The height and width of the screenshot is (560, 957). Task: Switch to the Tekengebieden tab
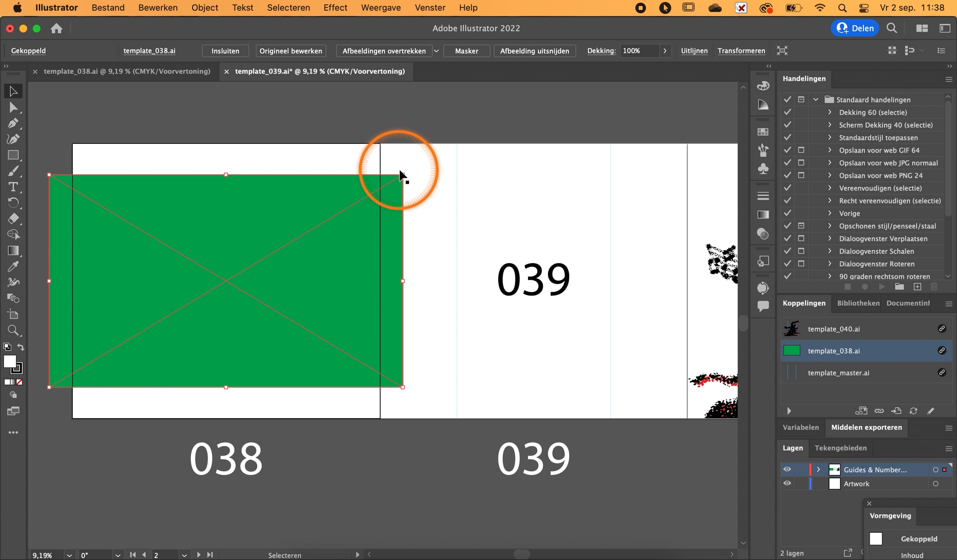[x=840, y=448]
